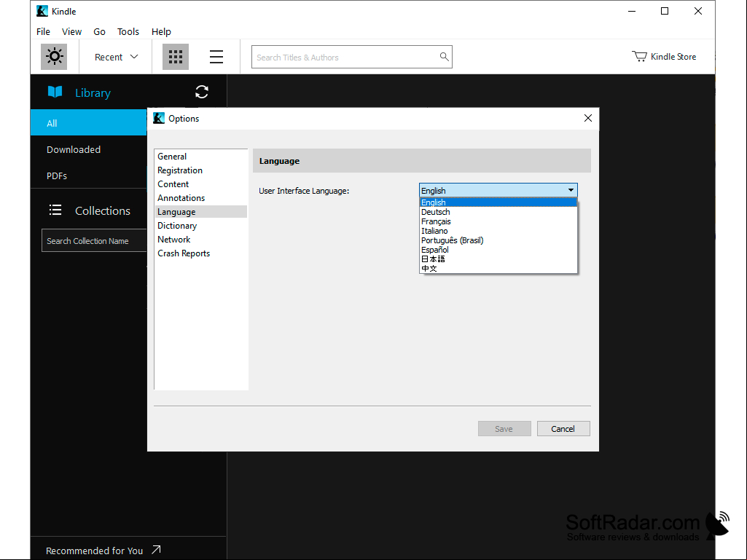Screen dimensions: 747x560
Task: Select Network in Options sidebar
Action: 200,239
